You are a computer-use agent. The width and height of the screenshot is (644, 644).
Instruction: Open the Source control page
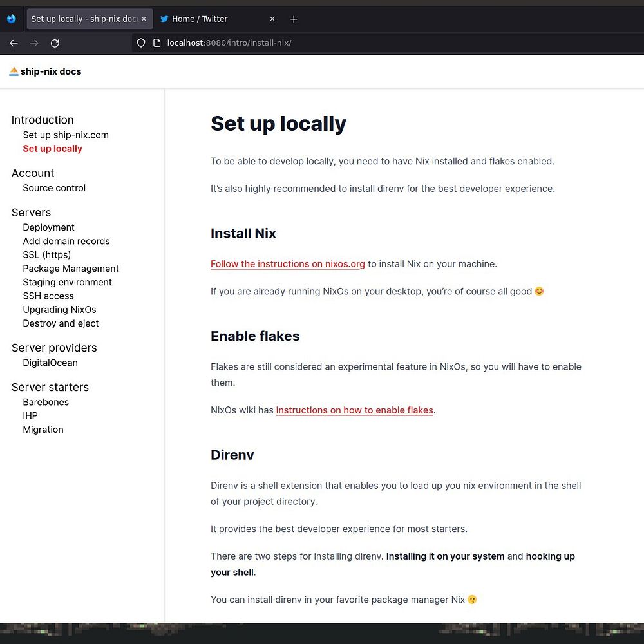54,188
